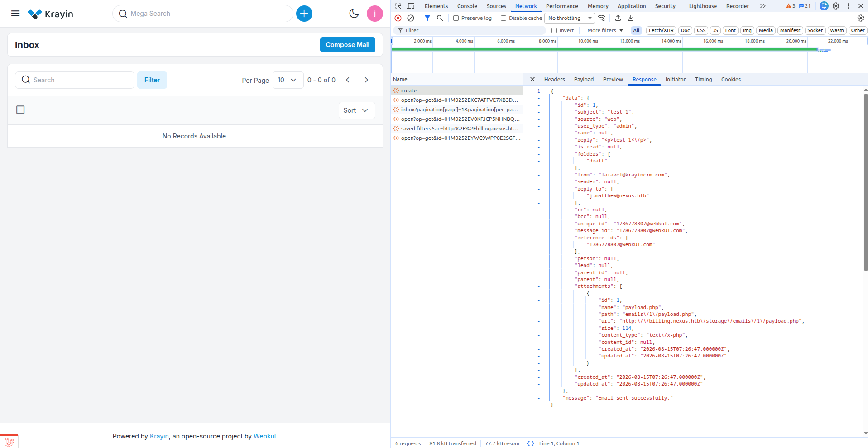This screenshot has width=868, height=448.
Task: Focus the Inbox Search field
Action: pos(75,80)
